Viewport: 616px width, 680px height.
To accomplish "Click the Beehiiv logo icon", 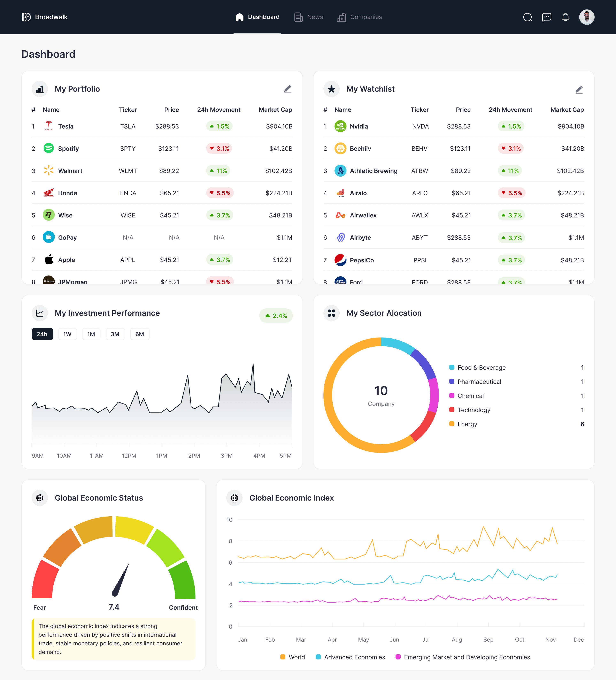I will [x=340, y=148].
